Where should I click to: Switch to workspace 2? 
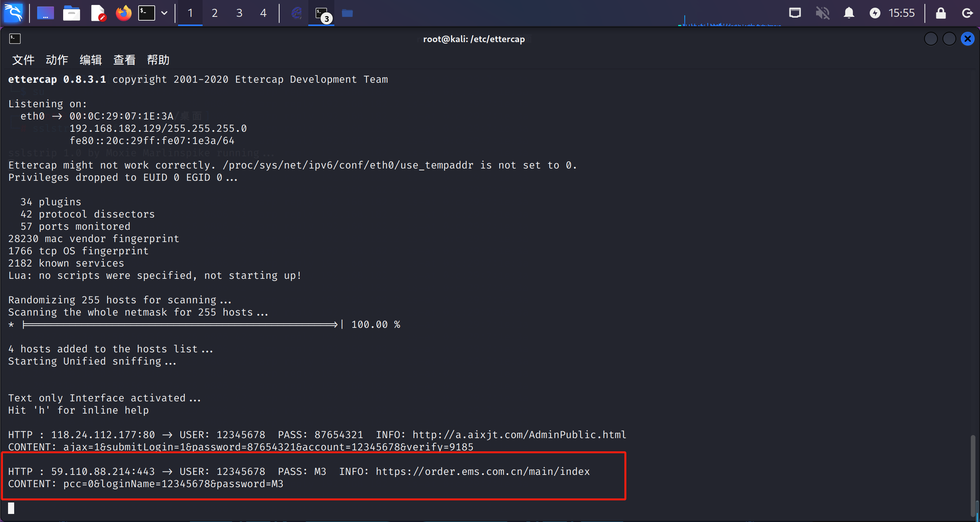[214, 13]
